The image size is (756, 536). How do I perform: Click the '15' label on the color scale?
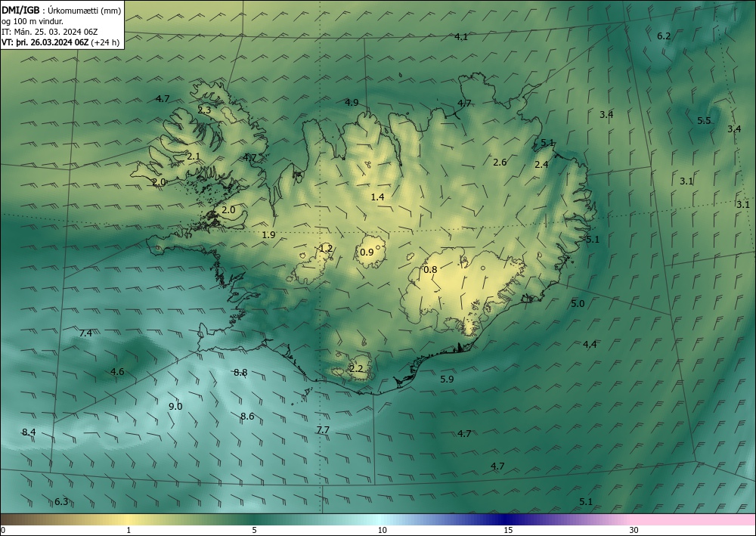(508, 530)
